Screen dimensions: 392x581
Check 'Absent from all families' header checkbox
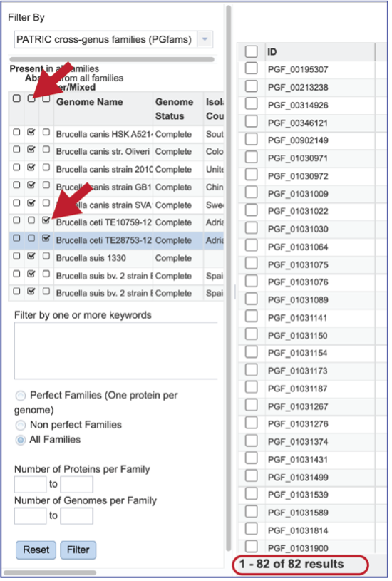pos(31,98)
